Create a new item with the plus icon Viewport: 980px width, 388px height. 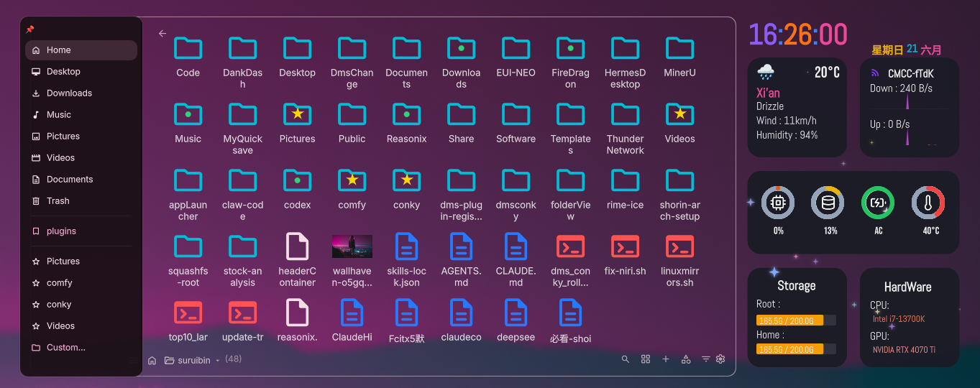click(666, 359)
